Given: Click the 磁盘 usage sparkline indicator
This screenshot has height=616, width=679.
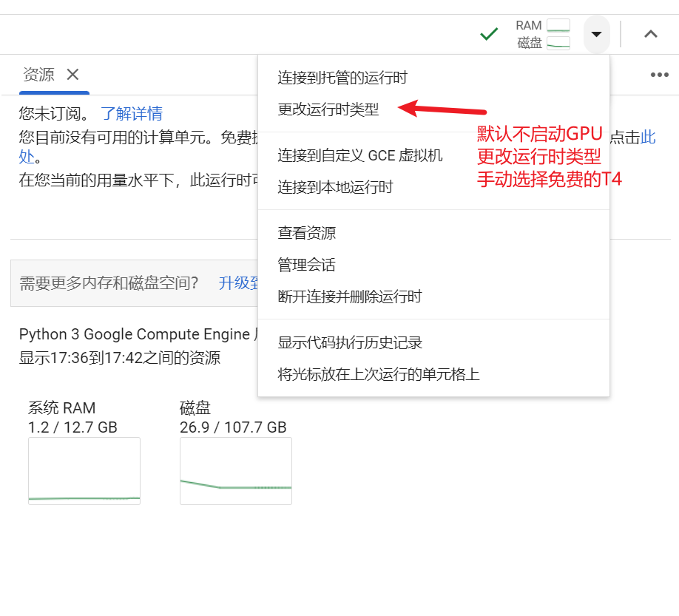Looking at the screenshot, I should (x=558, y=42).
